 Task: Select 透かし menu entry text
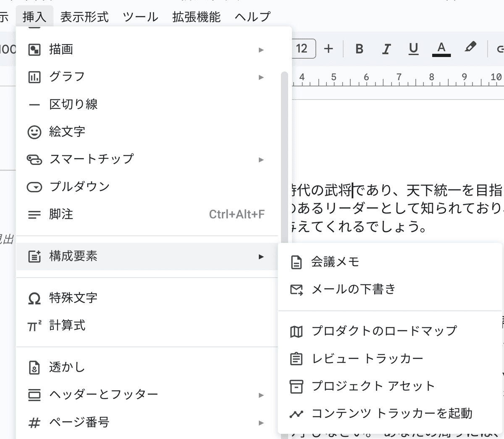click(67, 367)
